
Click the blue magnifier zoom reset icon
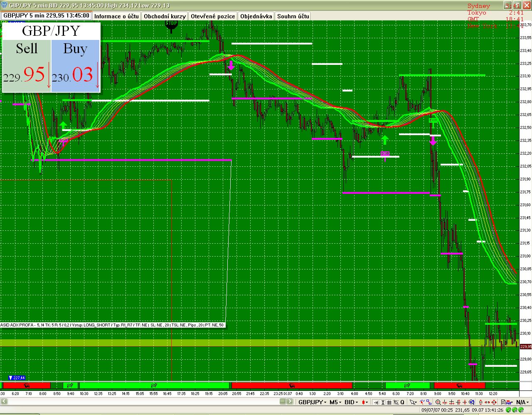point(472,402)
